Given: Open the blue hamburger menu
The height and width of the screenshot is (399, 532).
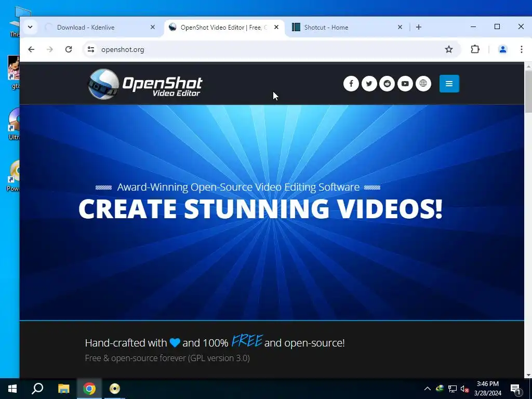Looking at the screenshot, I should coord(449,84).
